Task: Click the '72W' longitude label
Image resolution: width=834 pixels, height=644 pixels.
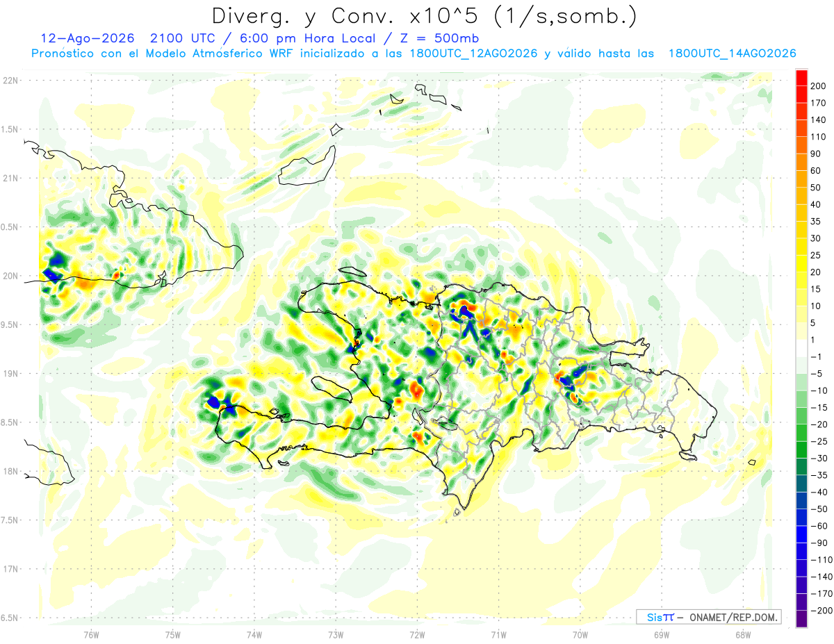Action: pos(417,634)
